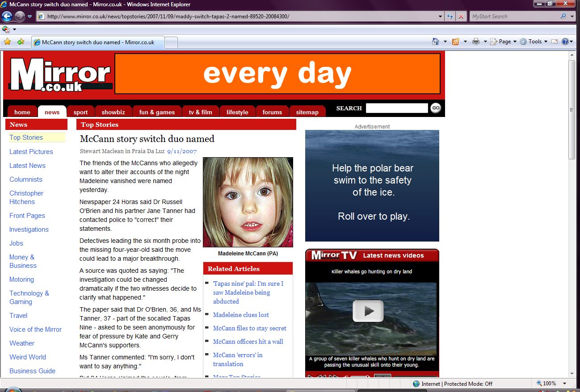Click the RSS feeds icon
The height and width of the screenshot is (392, 580).
click(x=456, y=42)
